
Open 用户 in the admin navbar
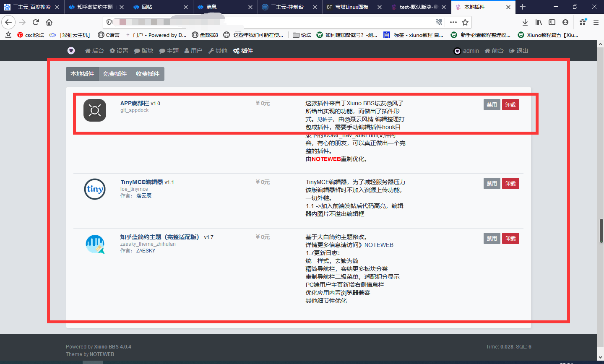(x=193, y=51)
